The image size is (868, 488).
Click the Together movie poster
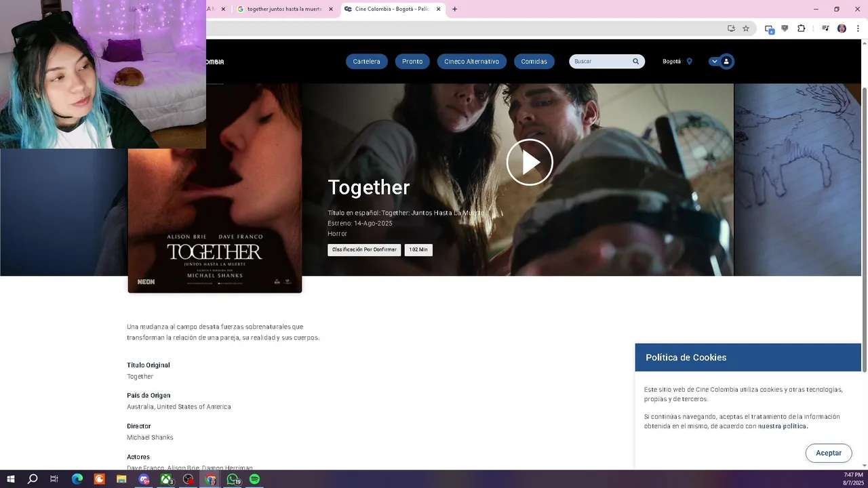(215, 188)
